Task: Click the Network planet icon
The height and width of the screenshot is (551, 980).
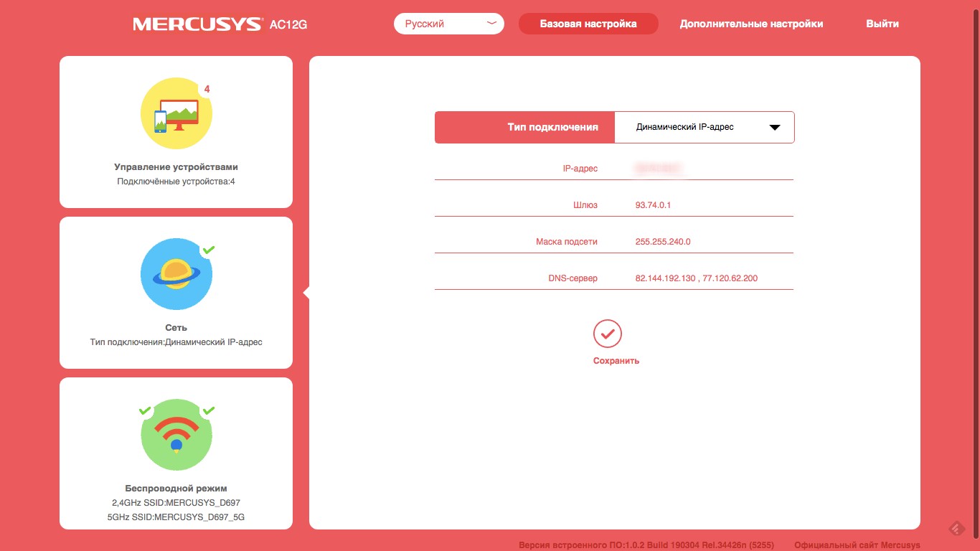Action: pyautogui.click(x=176, y=273)
